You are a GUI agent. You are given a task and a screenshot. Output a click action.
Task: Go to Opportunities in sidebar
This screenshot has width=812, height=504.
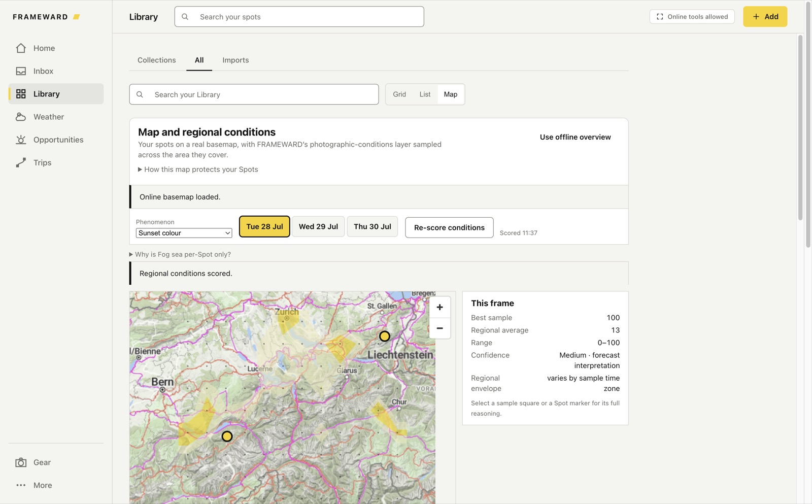pos(56,140)
